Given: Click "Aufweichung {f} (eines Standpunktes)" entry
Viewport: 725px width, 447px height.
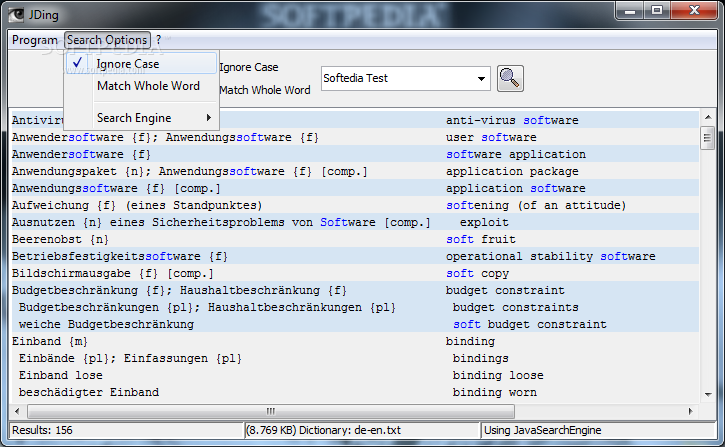Looking at the screenshot, I should (x=137, y=205).
